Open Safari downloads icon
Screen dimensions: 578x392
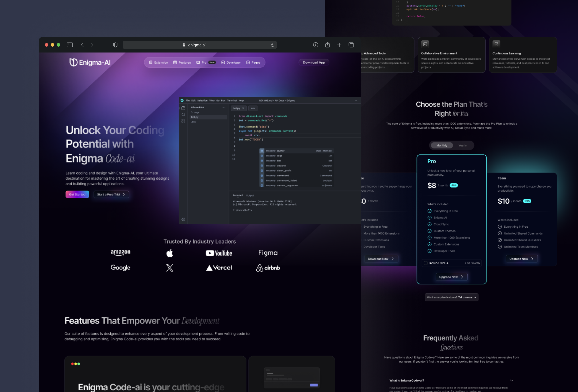point(315,45)
